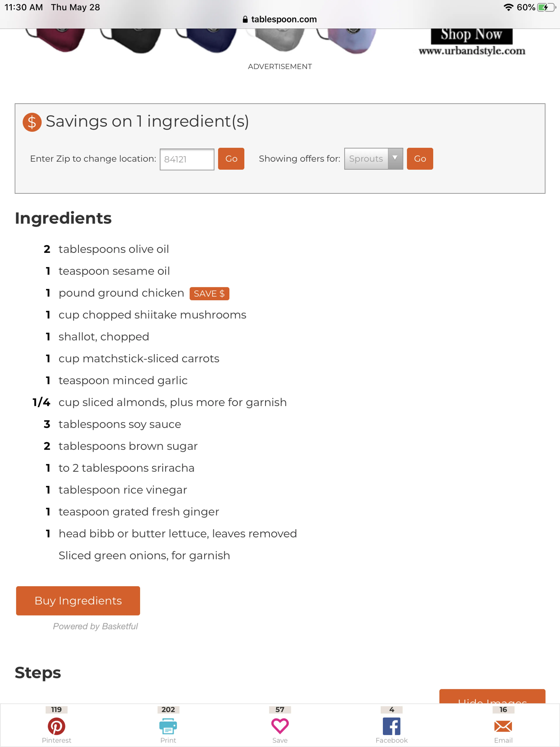Click the Buy Ingredients button
This screenshot has width=560, height=747.
[78, 601]
